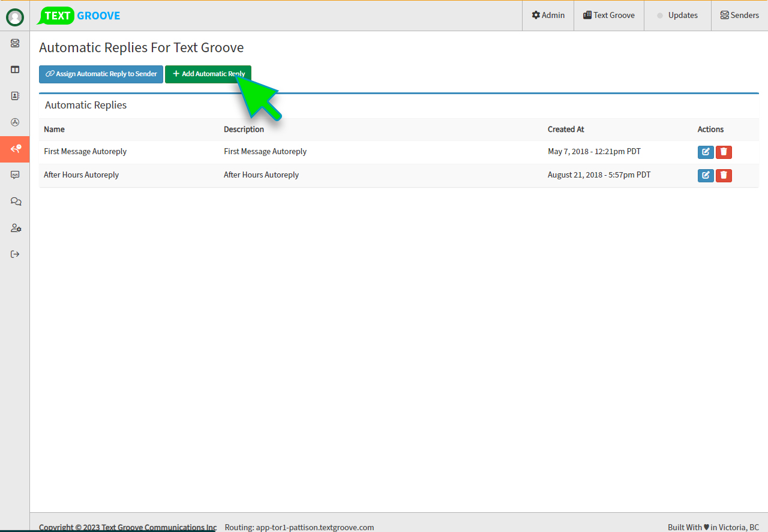Open the Admin menu
768x532 pixels.
pos(548,16)
